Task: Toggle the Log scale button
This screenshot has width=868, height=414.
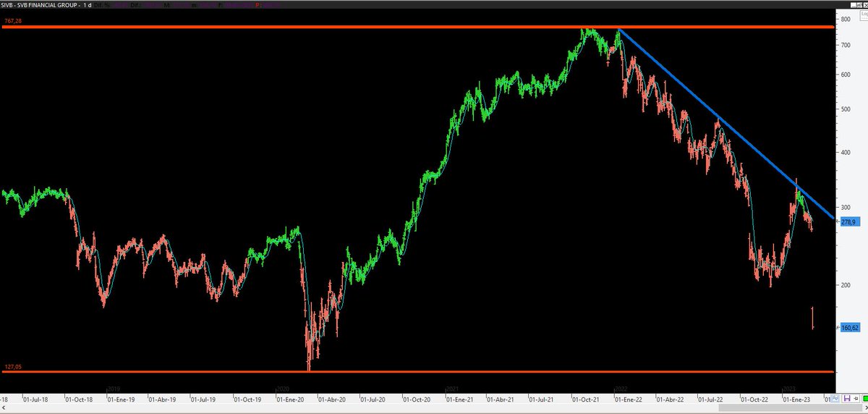Action: tap(864, 14)
